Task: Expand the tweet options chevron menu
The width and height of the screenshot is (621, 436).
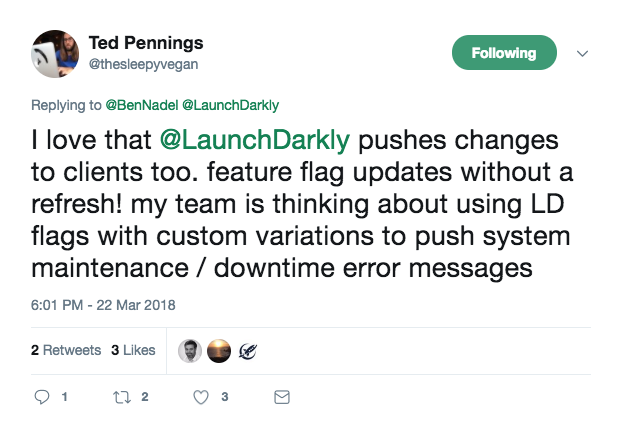Action: (x=584, y=54)
